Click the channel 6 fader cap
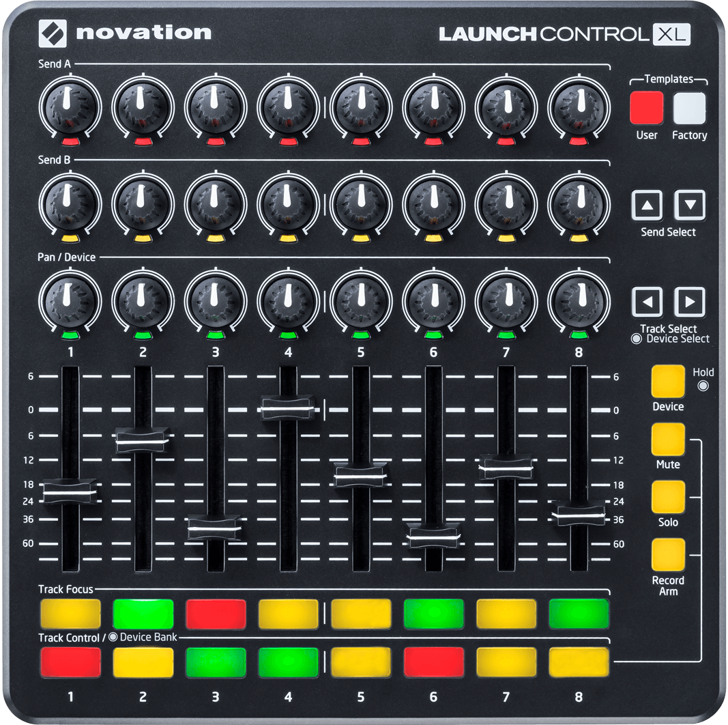This screenshot has height=725, width=728. coord(433,536)
